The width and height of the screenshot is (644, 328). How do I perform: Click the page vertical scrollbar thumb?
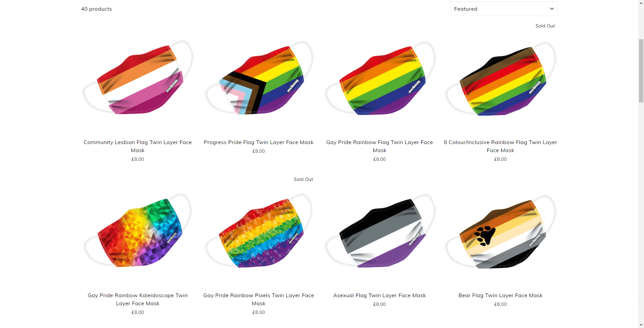(641, 70)
